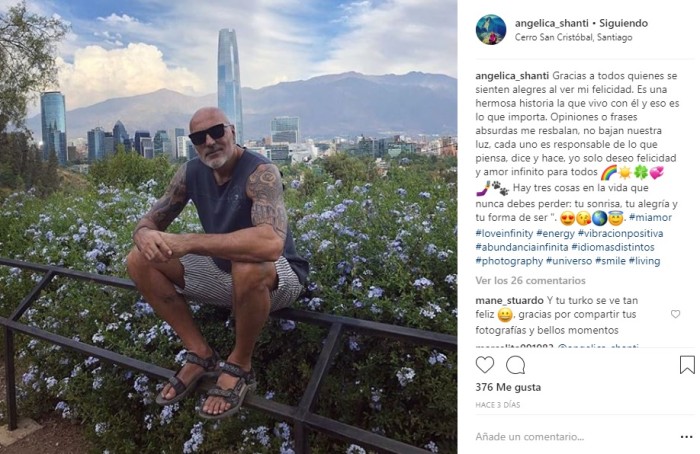700x454 pixels.
Task: Open more options with the three dots
Action: [687, 437]
